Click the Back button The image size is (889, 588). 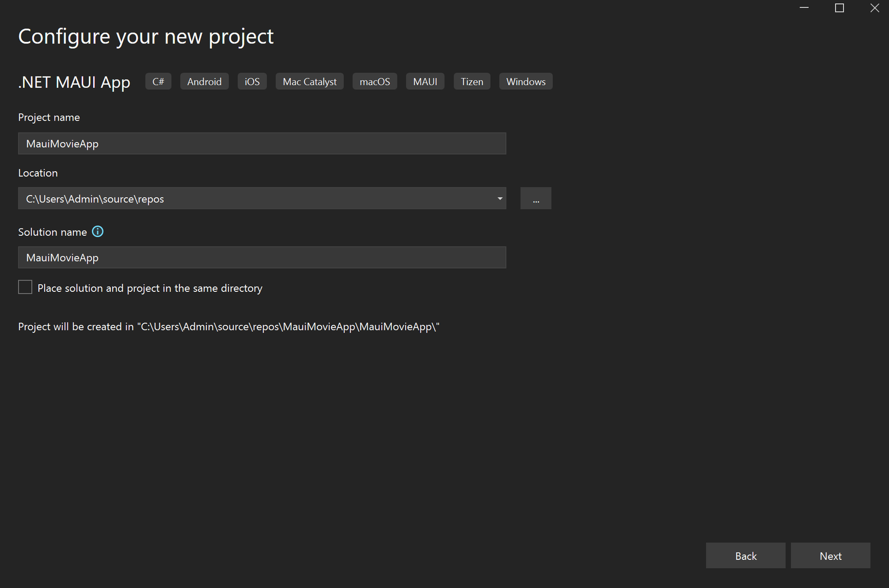[746, 555]
